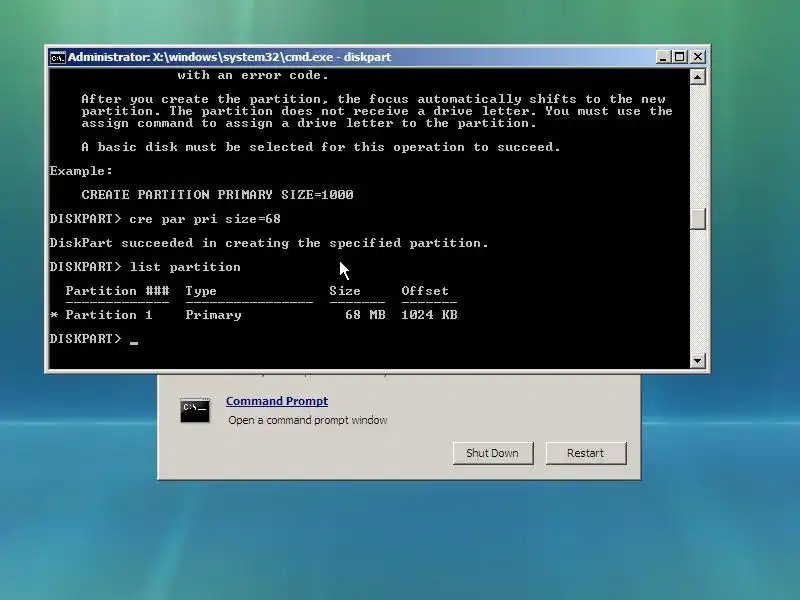Click the '1024 KB' offset value
800x600 pixels.
point(429,315)
